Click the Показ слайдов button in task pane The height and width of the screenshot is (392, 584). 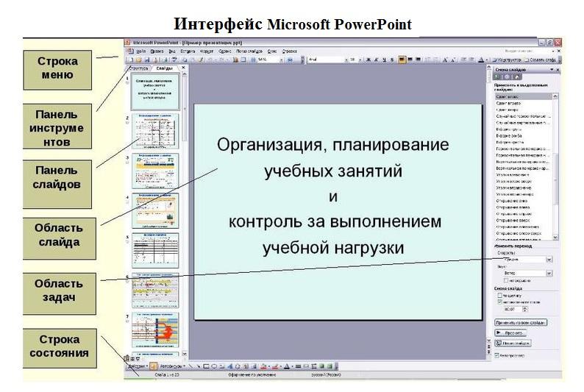click(x=514, y=343)
